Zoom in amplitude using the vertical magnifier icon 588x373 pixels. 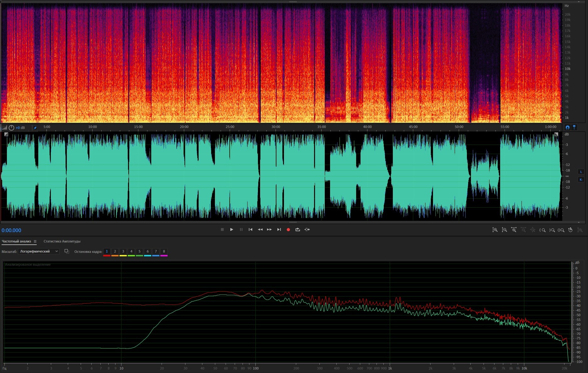pyautogui.click(x=495, y=230)
